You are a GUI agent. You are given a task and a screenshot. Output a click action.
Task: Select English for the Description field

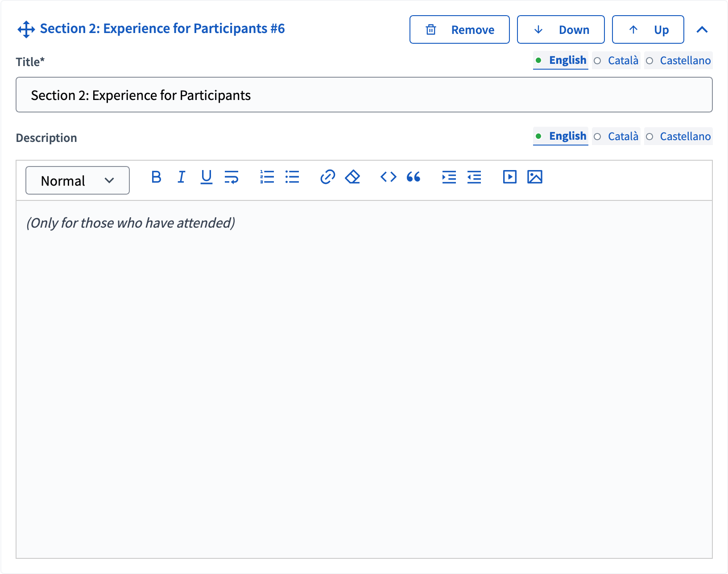(x=567, y=136)
